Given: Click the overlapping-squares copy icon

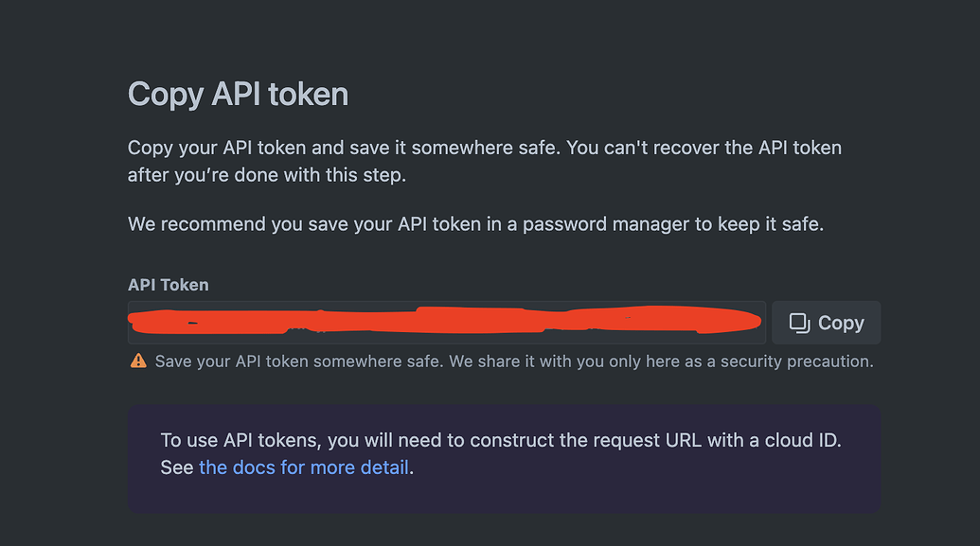Looking at the screenshot, I should point(800,323).
